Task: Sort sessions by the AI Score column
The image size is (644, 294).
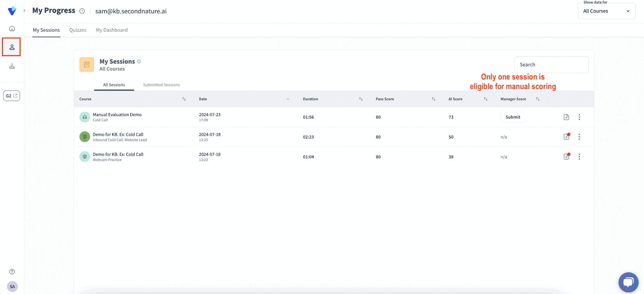Action: [485, 99]
